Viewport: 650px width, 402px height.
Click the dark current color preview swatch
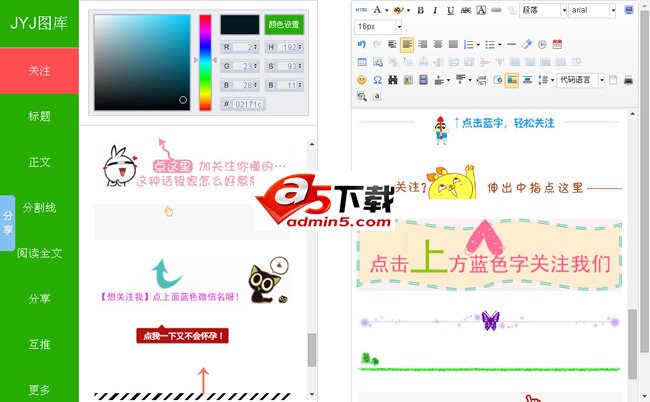(240, 24)
